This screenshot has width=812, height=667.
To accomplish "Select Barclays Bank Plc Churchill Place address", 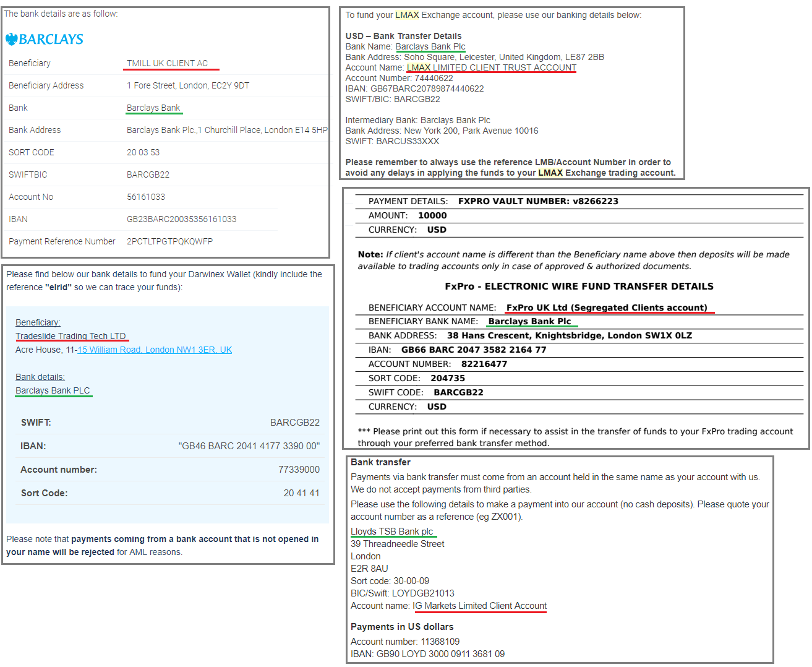I will pos(227,130).
